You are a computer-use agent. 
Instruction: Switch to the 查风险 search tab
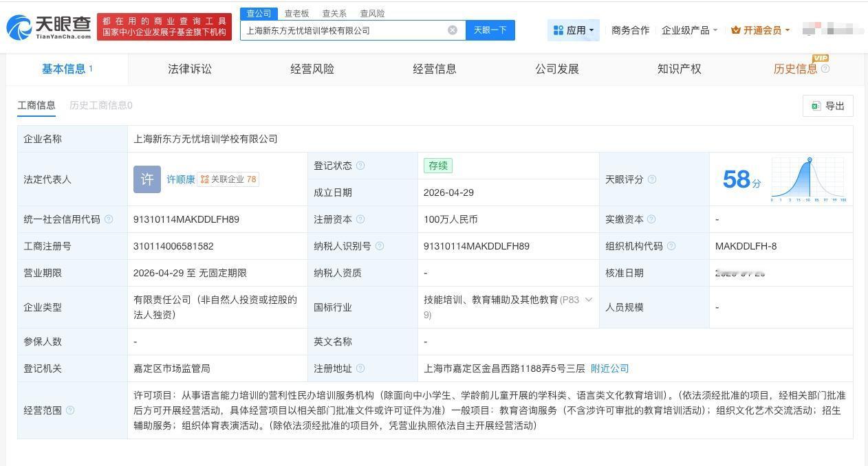coord(372,12)
